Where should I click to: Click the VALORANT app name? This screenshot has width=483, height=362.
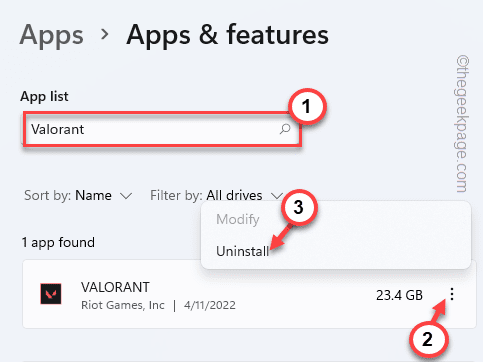click(x=115, y=287)
